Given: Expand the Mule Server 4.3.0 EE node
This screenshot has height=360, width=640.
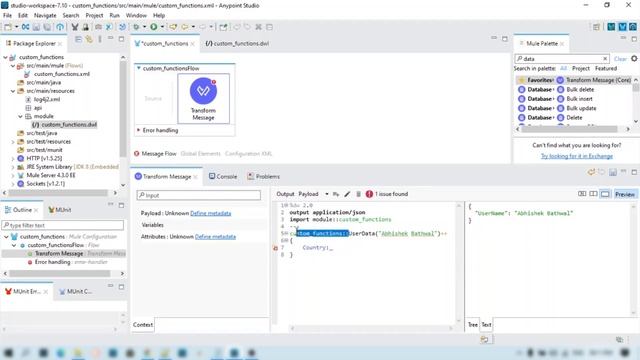Looking at the screenshot, I should click(13, 176).
